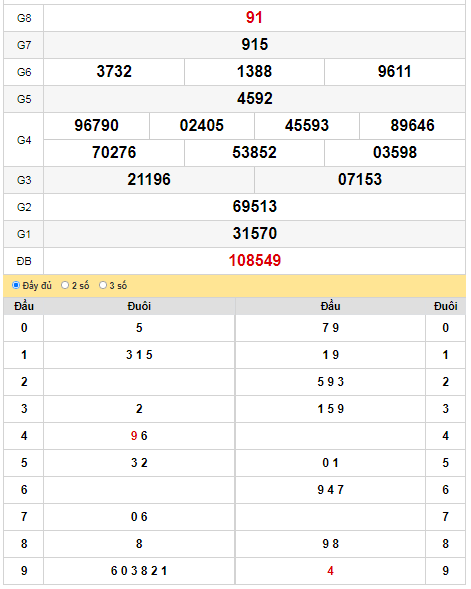Click G6 number 1388

tap(254, 72)
